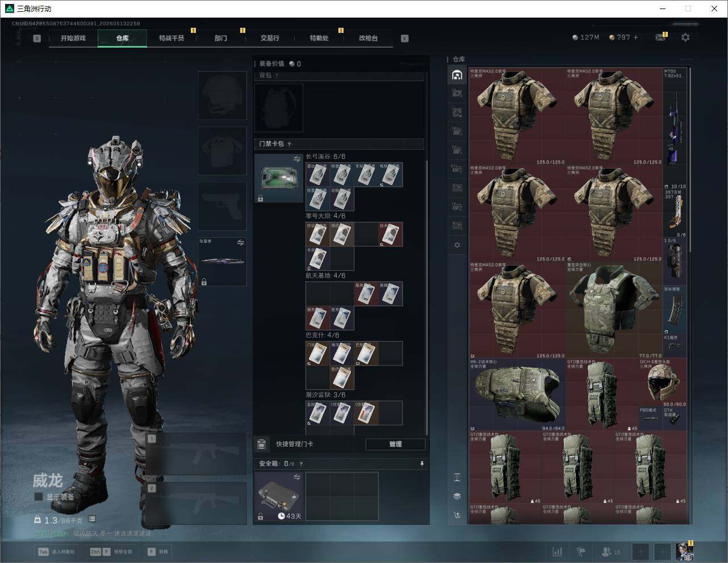Click the sort warehouse icon
The image size is (728, 563).
tap(457, 515)
